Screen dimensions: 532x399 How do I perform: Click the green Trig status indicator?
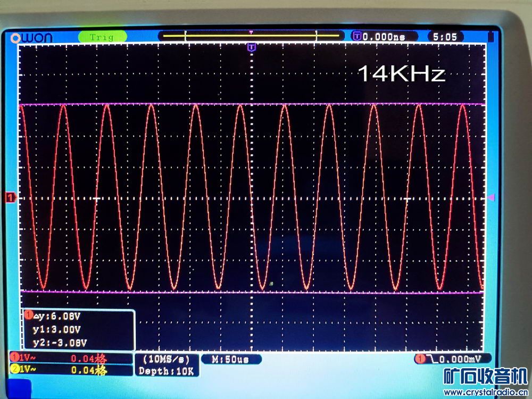pyautogui.click(x=103, y=37)
